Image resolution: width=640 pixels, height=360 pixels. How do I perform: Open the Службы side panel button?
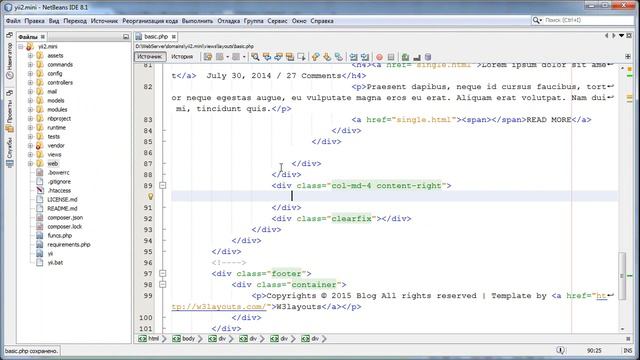pos(10,152)
